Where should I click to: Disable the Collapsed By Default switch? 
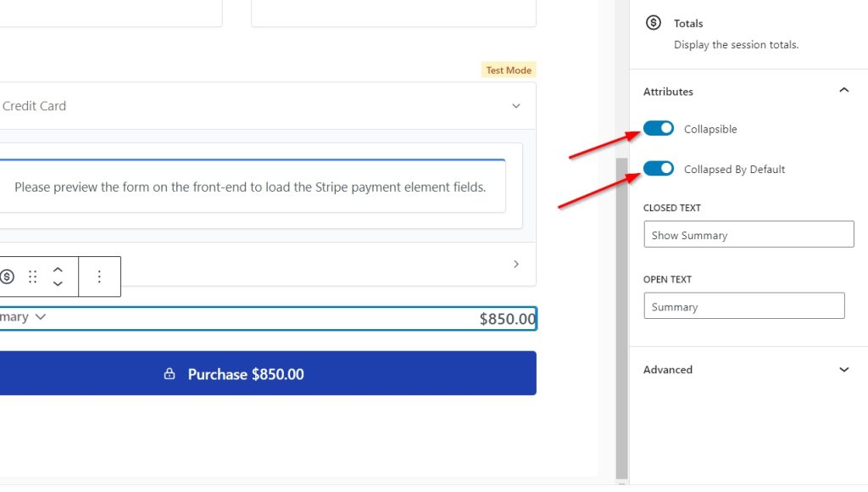(x=659, y=168)
